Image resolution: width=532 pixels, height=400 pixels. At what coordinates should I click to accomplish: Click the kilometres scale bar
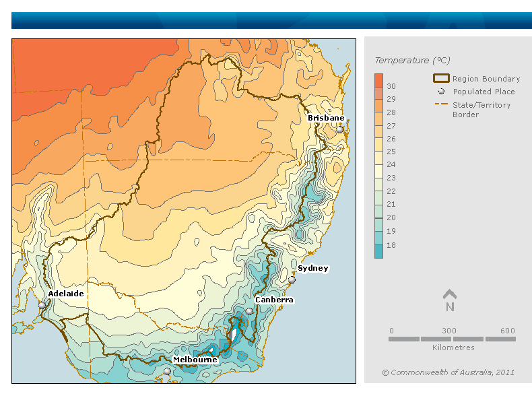tap(452, 339)
